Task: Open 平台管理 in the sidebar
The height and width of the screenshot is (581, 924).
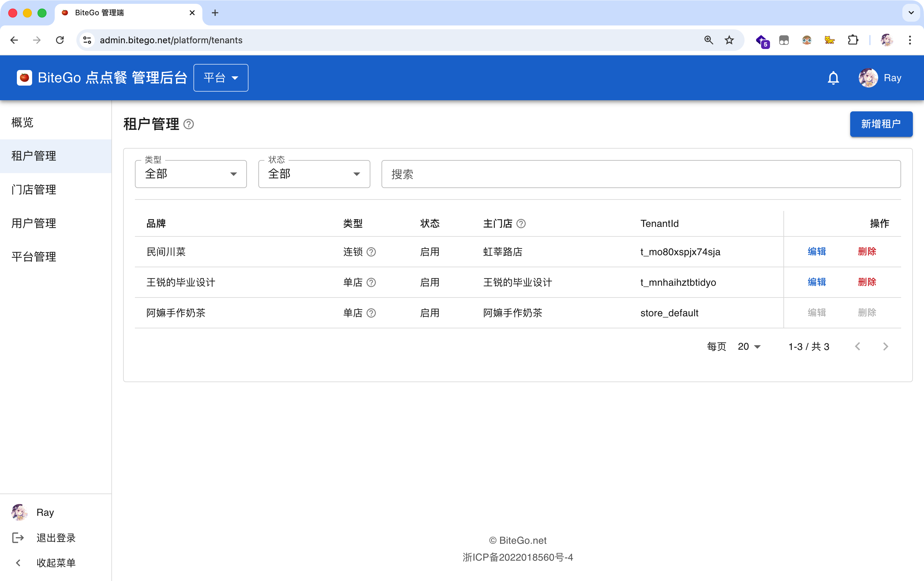Action: point(56,257)
